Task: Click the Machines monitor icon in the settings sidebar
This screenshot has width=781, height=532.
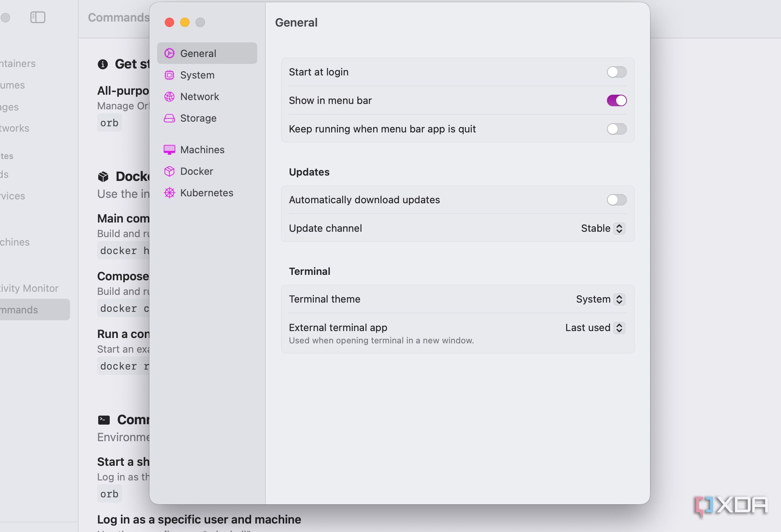Action: (169, 150)
